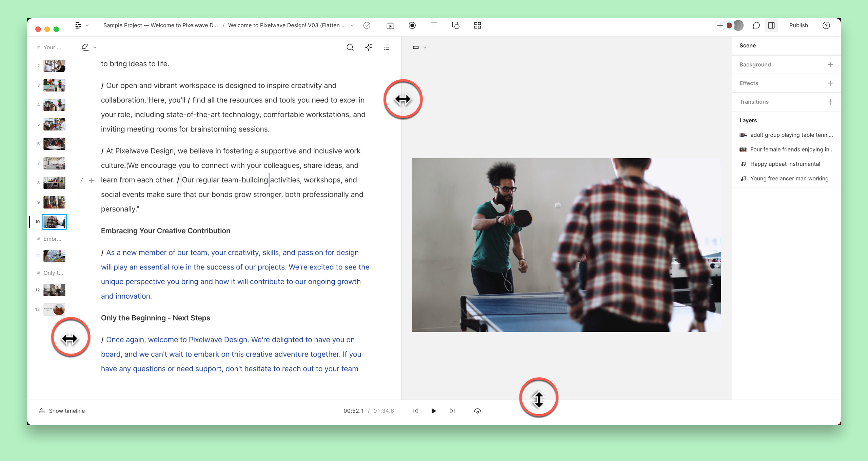Open the Shapes tool icon
This screenshot has height=461, width=868.
tap(456, 25)
